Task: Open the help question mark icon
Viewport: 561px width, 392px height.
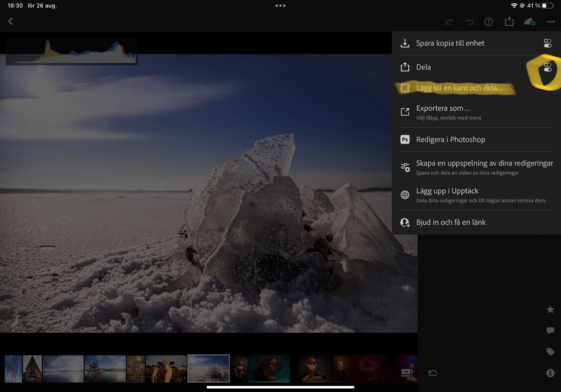Action: pos(488,22)
